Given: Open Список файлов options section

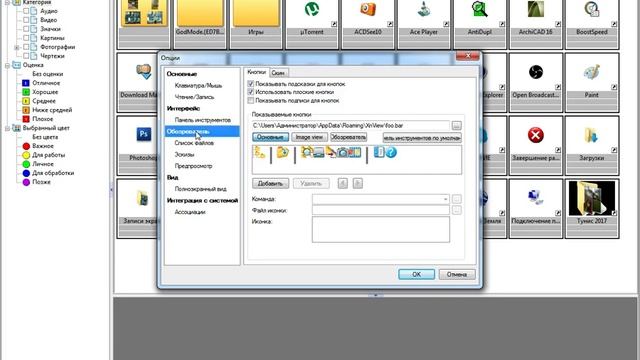Looking at the screenshot, I should tap(194, 143).
